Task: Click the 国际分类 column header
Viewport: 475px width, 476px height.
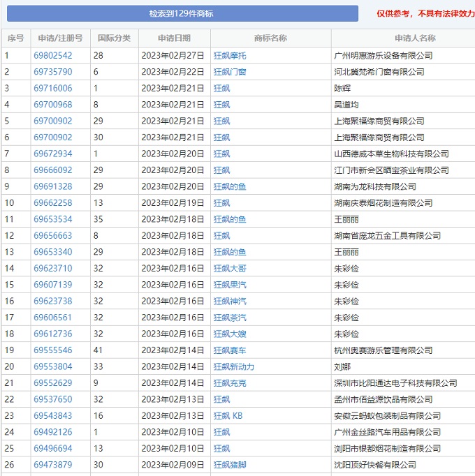Action: pos(115,38)
